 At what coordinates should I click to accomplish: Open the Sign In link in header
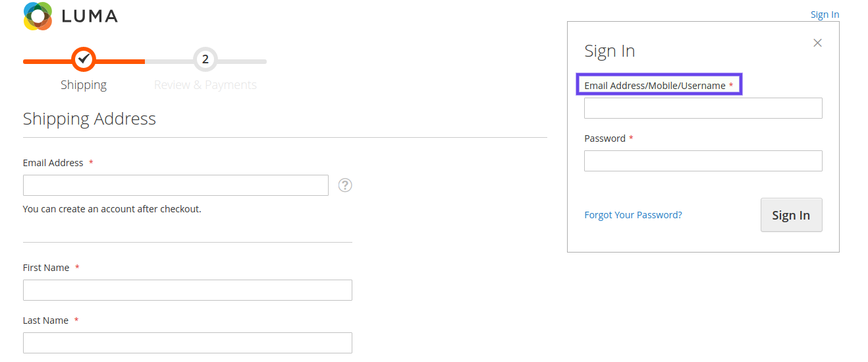point(825,15)
